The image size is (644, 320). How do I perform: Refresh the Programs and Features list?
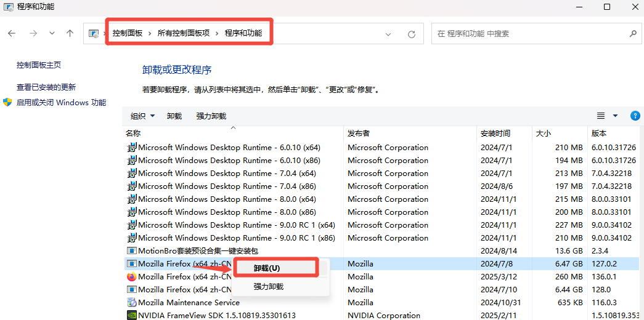(412, 34)
